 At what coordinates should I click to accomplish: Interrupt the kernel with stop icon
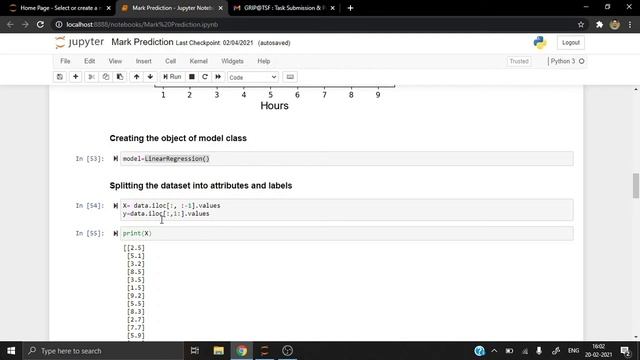(x=191, y=77)
